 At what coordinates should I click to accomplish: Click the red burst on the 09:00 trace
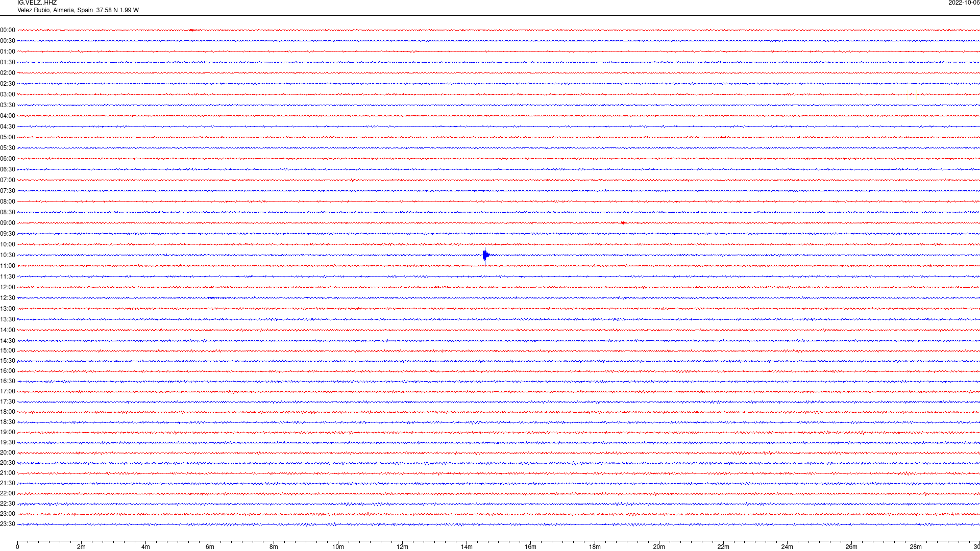tap(624, 223)
